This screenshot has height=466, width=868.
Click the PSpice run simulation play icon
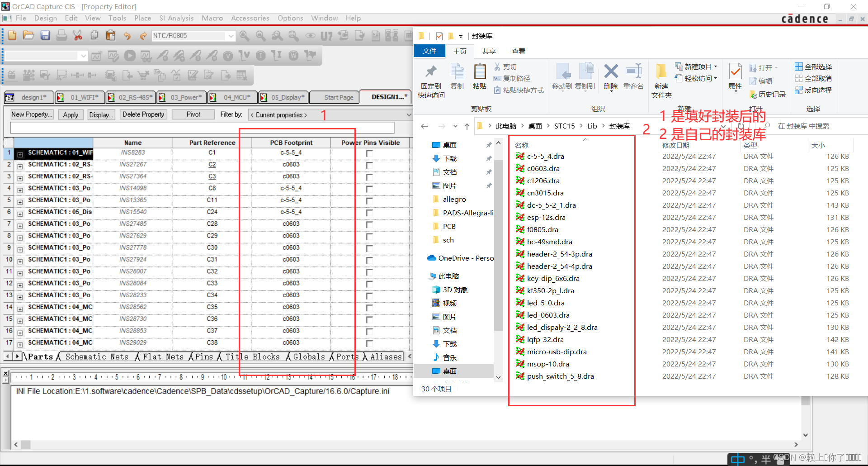(130, 56)
